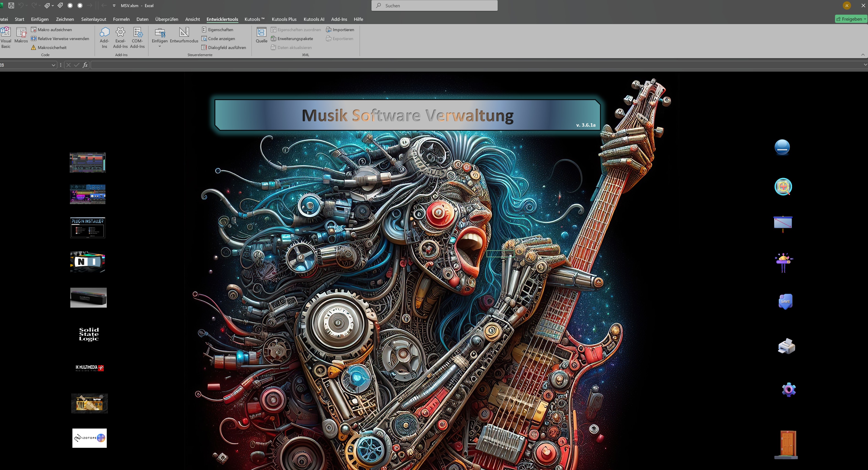Open the Excel-Add-Ins dialog
868x470 pixels.
[x=120, y=37]
